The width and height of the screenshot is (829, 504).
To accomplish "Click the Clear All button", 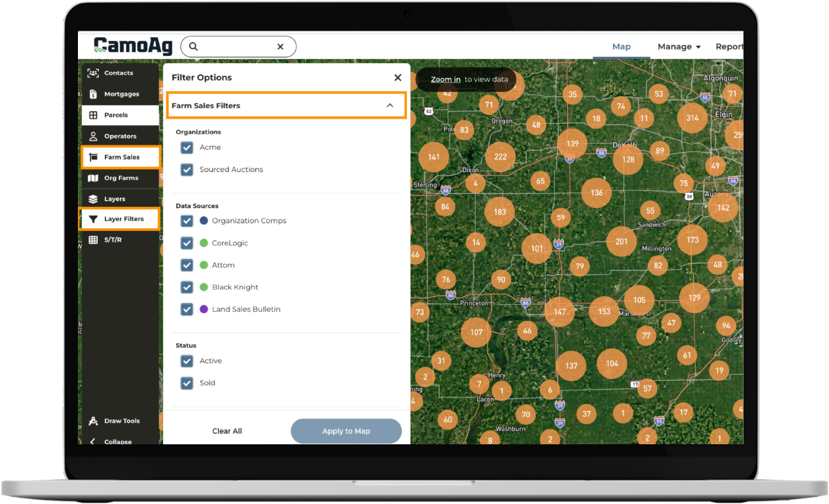I will point(227,431).
